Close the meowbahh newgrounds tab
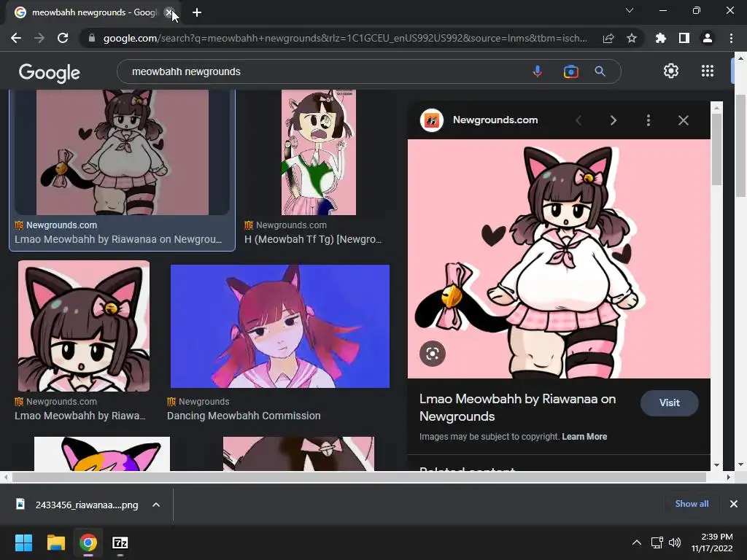This screenshot has height=560, width=747. tap(169, 12)
